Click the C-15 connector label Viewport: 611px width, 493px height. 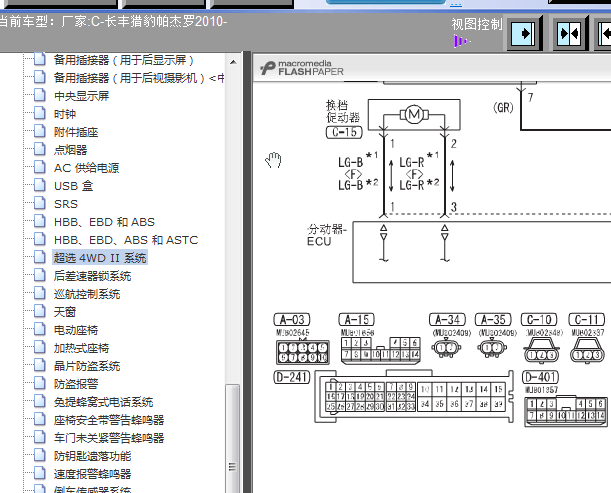pos(344,132)
